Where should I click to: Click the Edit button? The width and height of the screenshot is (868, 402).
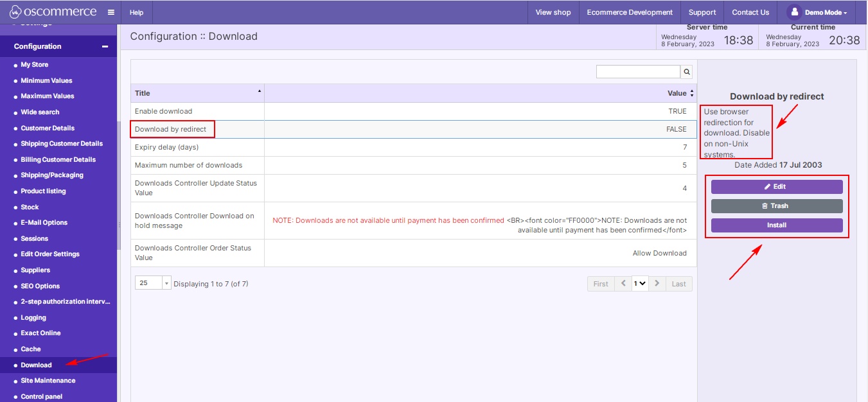[777, 187]
